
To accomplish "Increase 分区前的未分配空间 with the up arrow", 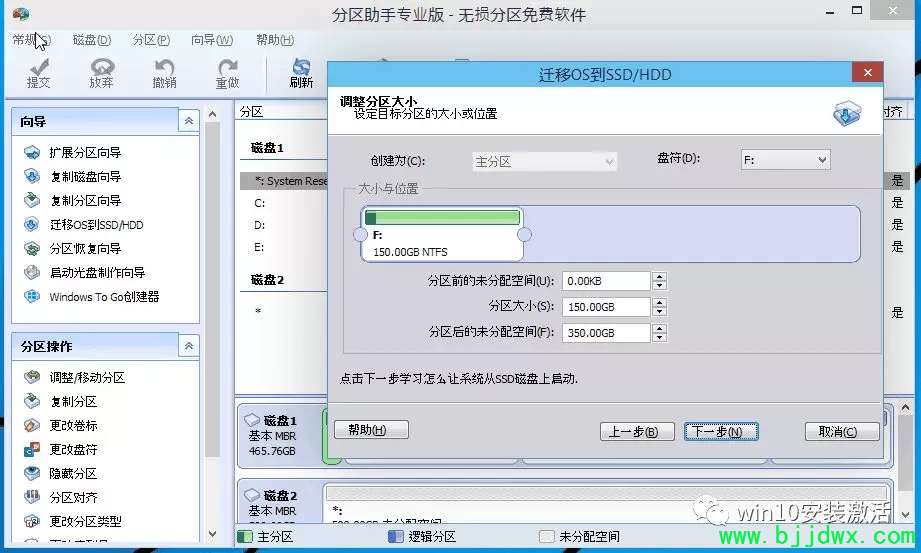I will coord(660,276).
